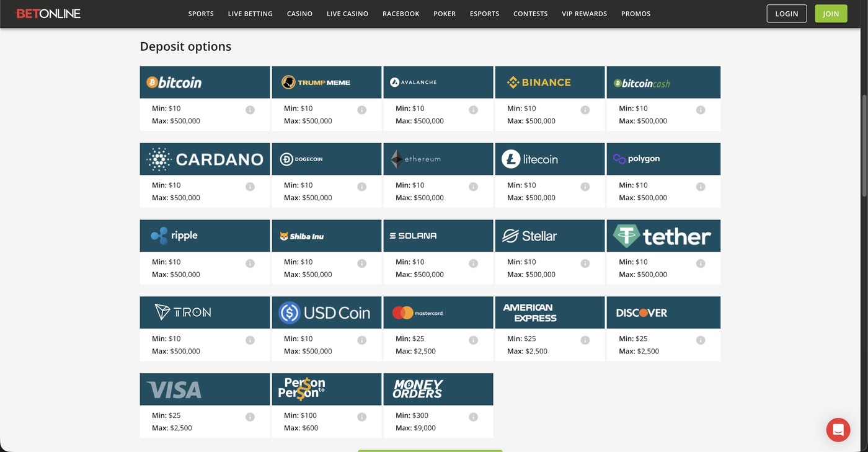View the Promos page
This screenshot has height=452, width=868.
[x=636, y=14]
